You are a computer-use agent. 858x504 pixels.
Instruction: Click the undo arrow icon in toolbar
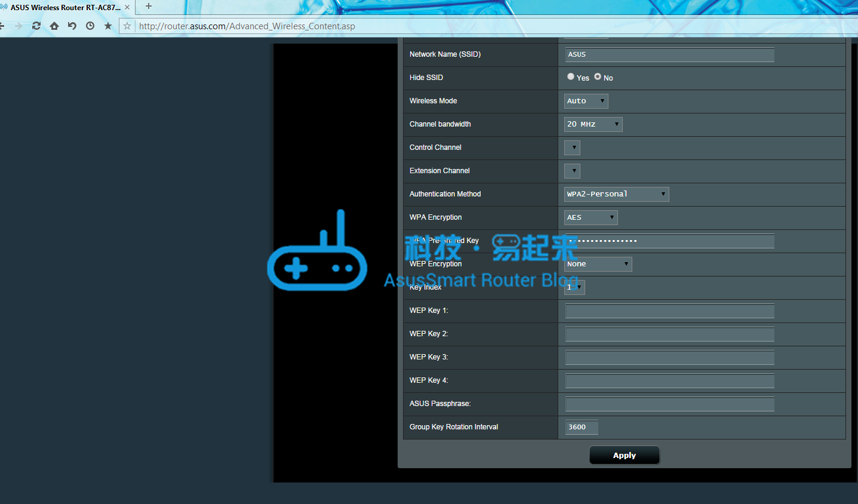point(72,26)
